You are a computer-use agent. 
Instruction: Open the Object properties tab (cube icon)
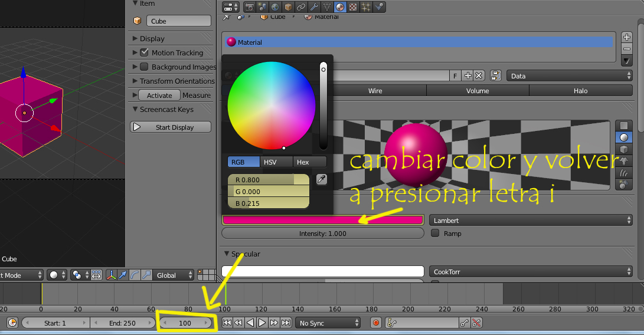point(288,7)
